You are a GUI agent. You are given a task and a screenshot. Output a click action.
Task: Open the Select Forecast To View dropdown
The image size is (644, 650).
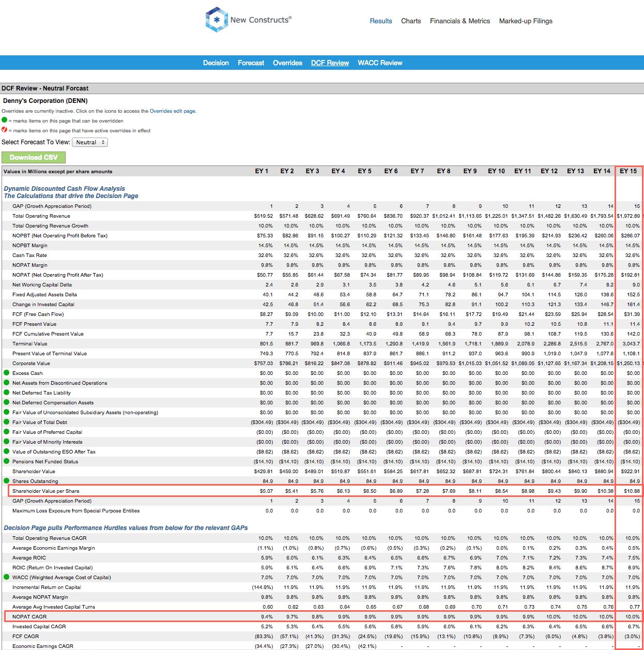coord(90,142)
